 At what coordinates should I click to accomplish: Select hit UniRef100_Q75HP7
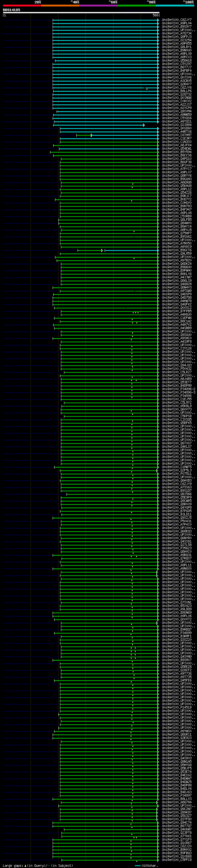[176, 233]
